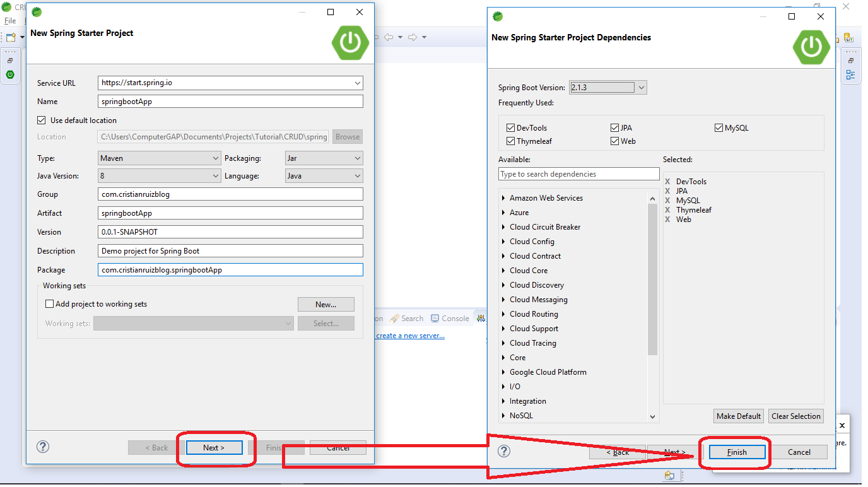Viewport: 868px width, 487px height.
Task: Click the Package input field
Action: point(231,270)
